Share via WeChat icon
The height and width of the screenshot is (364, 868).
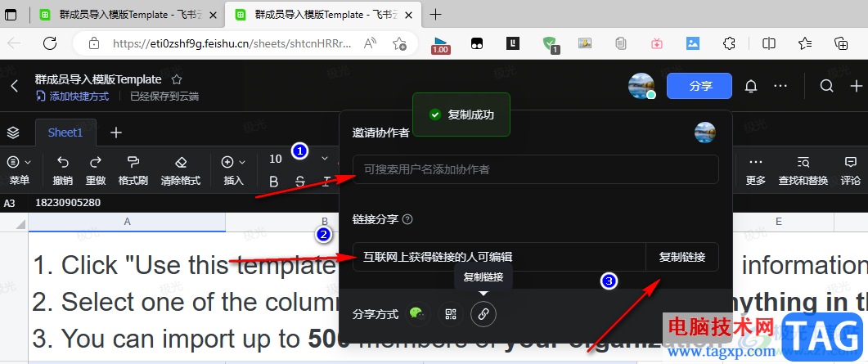click(x=417, y=314)
